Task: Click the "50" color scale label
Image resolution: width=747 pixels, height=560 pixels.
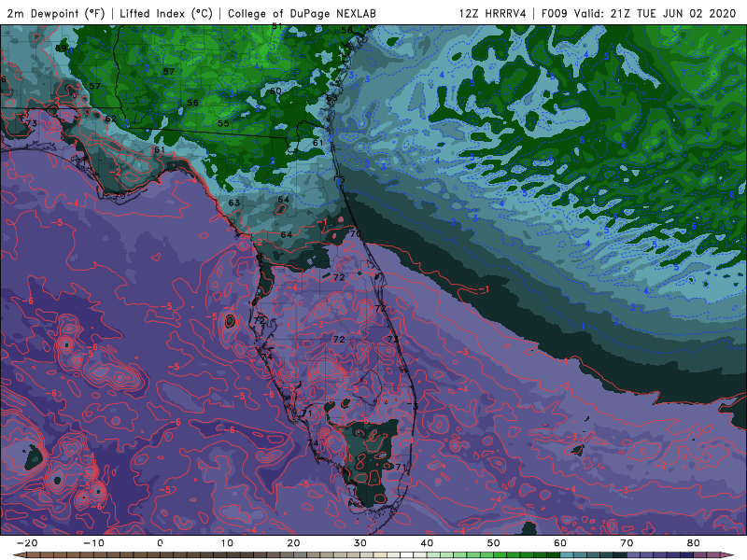Action: coord(494,543)
